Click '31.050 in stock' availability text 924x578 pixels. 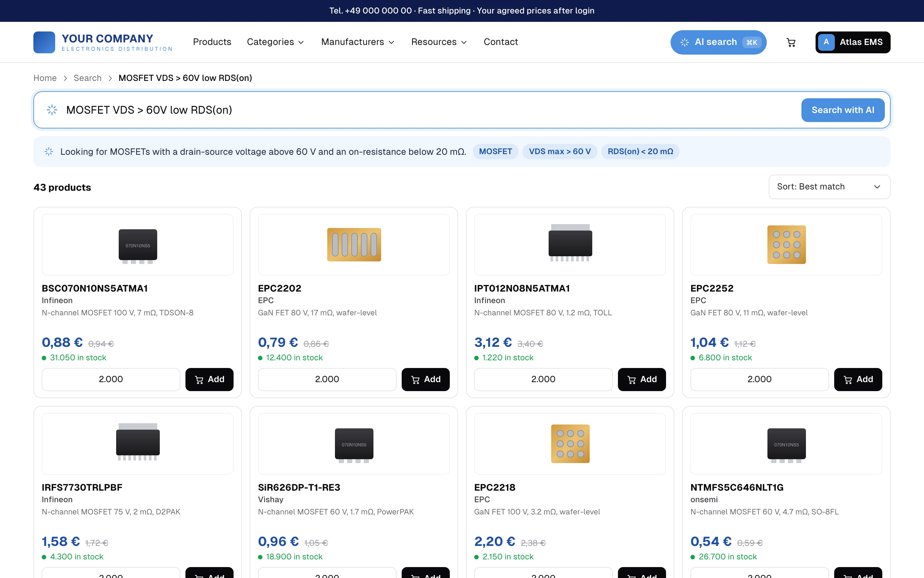[x=78, y=358]
